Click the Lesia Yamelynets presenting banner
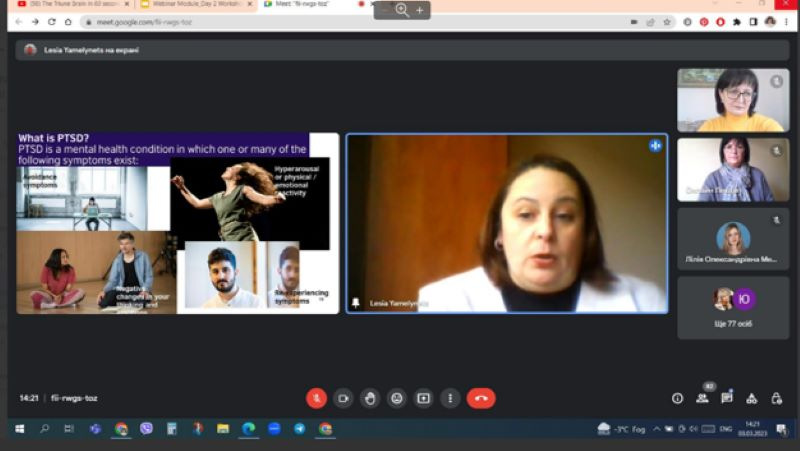 point(402,50)
